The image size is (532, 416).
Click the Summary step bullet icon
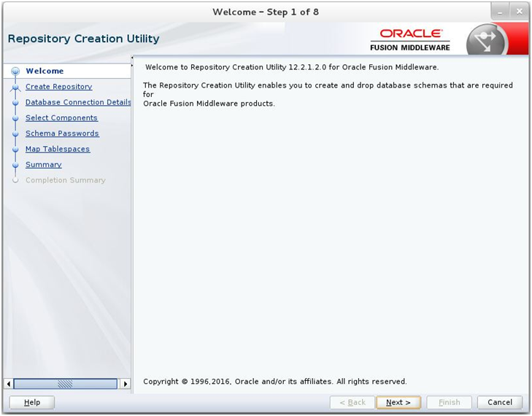[x=15, y=165]
